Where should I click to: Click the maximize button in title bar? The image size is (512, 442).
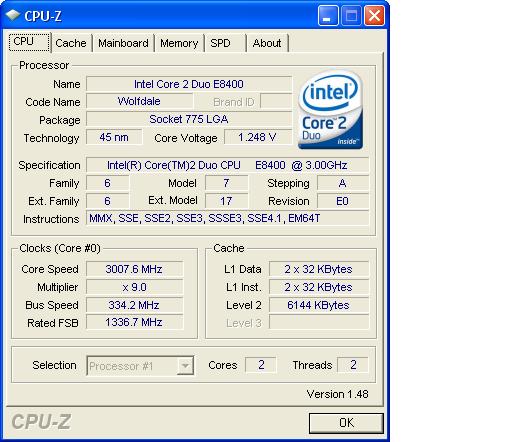(x=351, y=15)
